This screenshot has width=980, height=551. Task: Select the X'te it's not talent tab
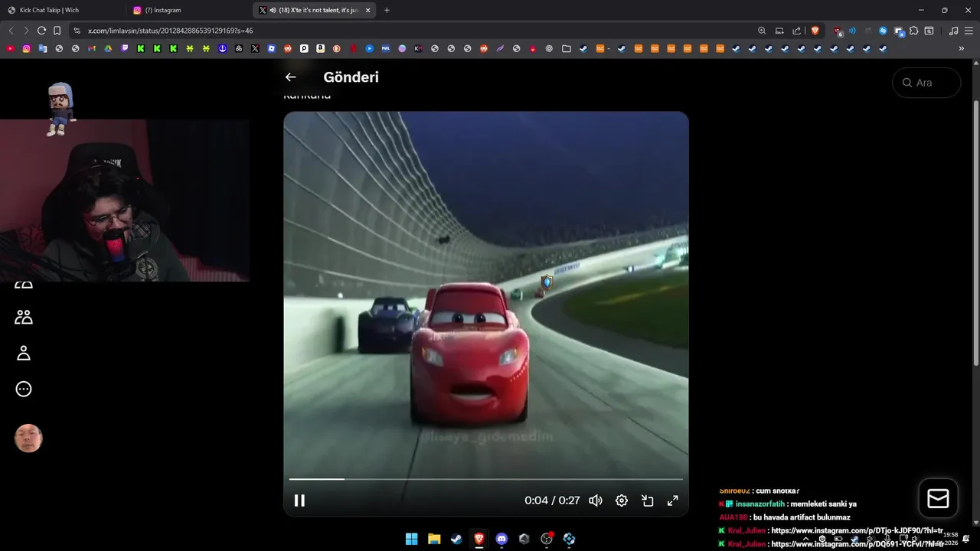pos(314,10)
